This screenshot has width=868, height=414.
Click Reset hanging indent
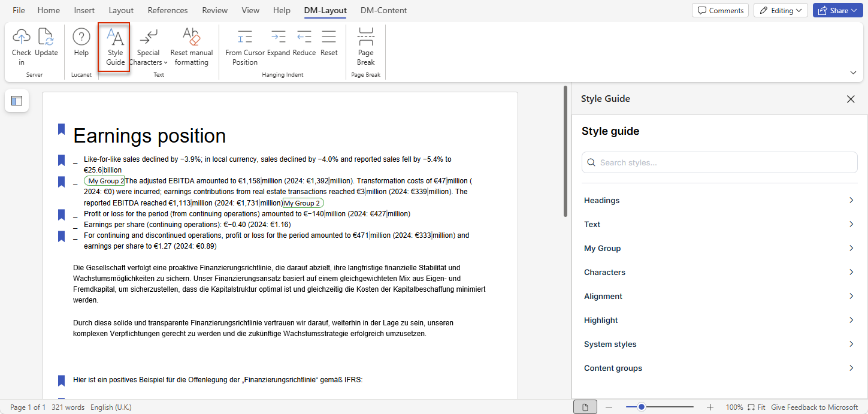tap(329, 43)
